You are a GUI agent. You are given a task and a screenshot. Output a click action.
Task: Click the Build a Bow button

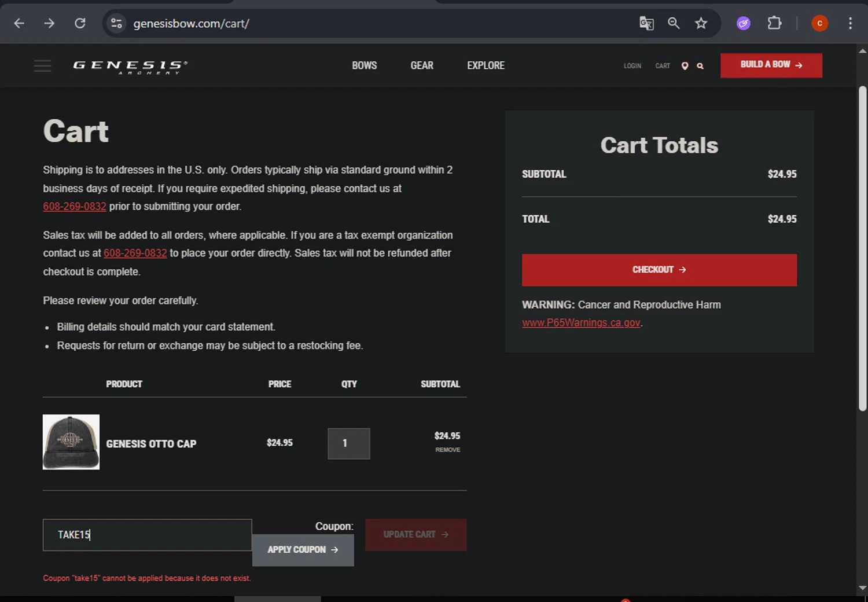(771, 65)
